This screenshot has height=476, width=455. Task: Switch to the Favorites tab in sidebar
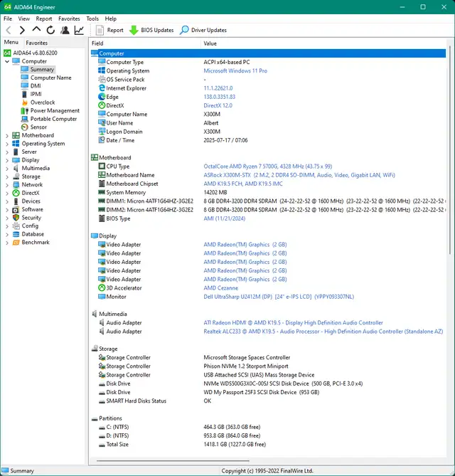point(37,43)
